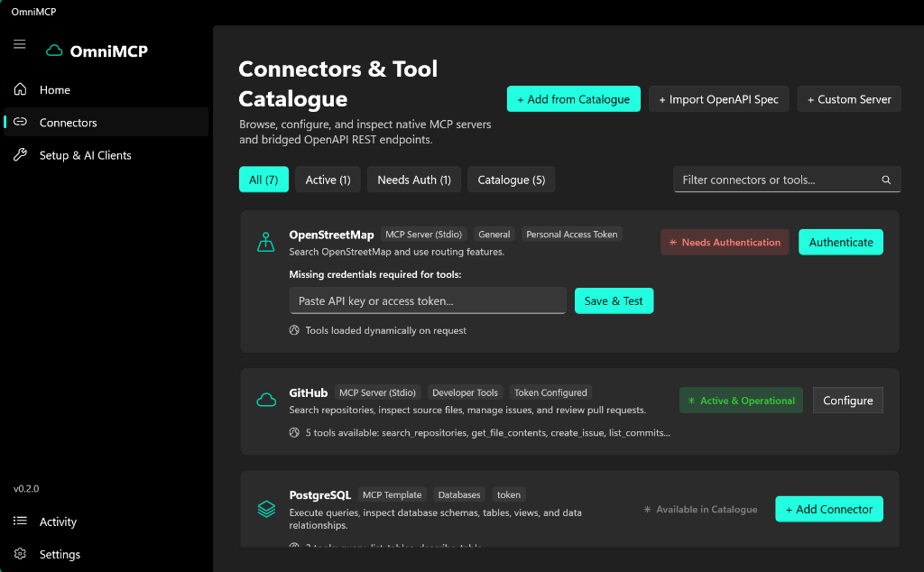Viewport: 924px width, 572px height.
Task: Open the Home page
Action: point(106,89)
